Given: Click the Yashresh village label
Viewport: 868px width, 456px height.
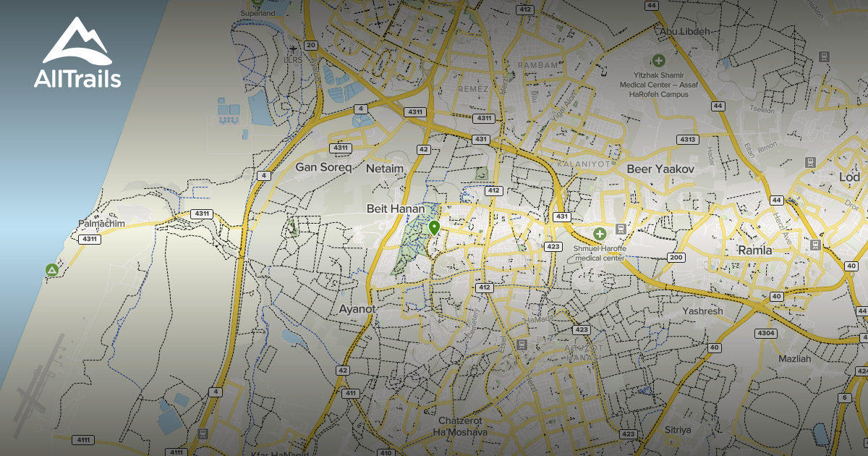Looking at the screenshot, I should (x=702, y=311).
